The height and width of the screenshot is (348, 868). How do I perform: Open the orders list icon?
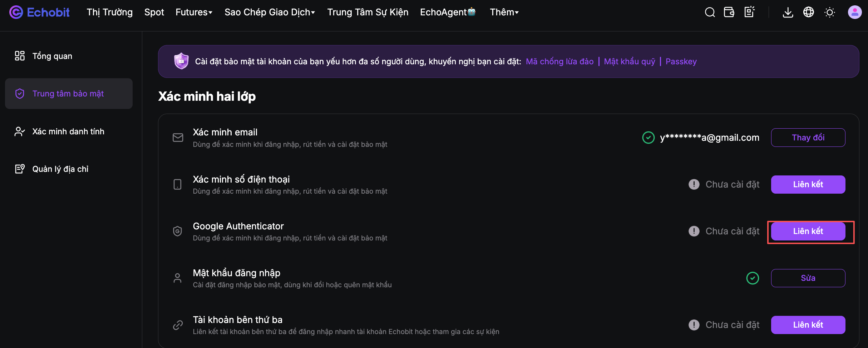click(x=749, y=12)
